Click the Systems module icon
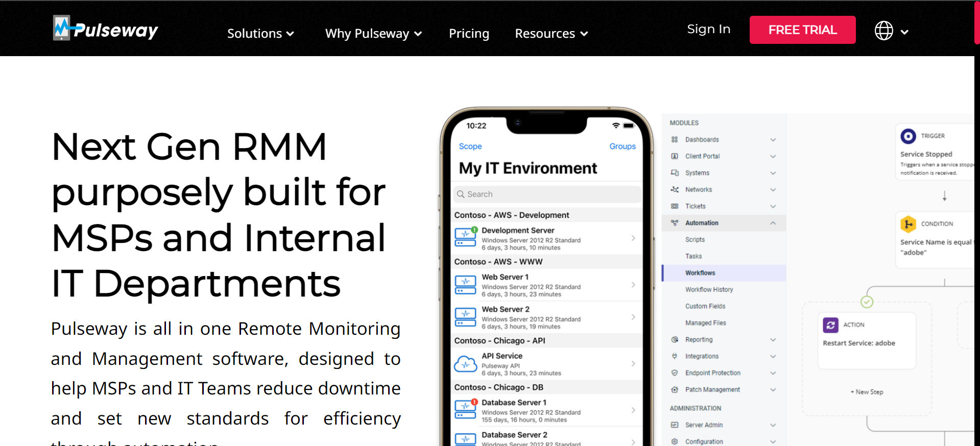Viewport: 980px width, 446px height. click(x=675, y=173)
